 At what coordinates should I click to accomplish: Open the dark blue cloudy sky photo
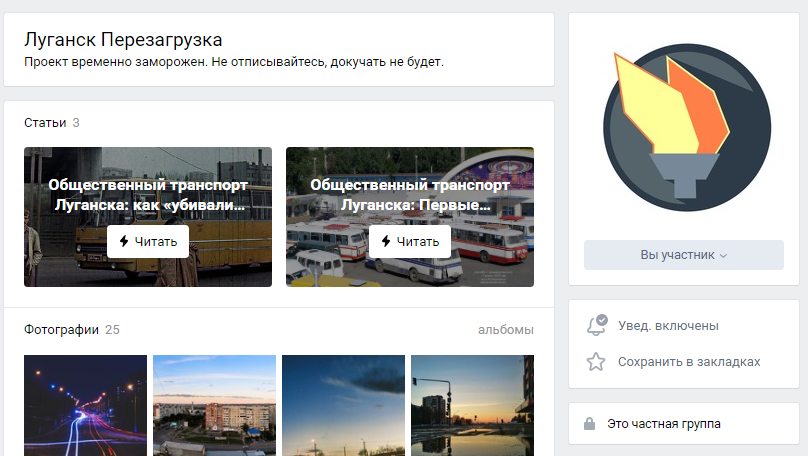[x=343, y=406]
